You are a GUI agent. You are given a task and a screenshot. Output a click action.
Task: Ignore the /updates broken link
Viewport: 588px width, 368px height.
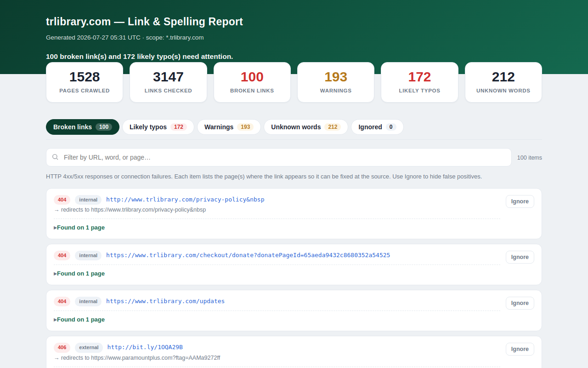click(520, 303)
